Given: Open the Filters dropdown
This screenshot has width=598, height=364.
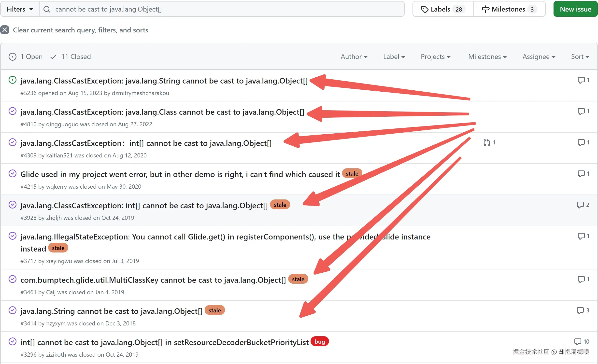Looking at the screenshot, I should pyautogui.click(x=20, y=9).
